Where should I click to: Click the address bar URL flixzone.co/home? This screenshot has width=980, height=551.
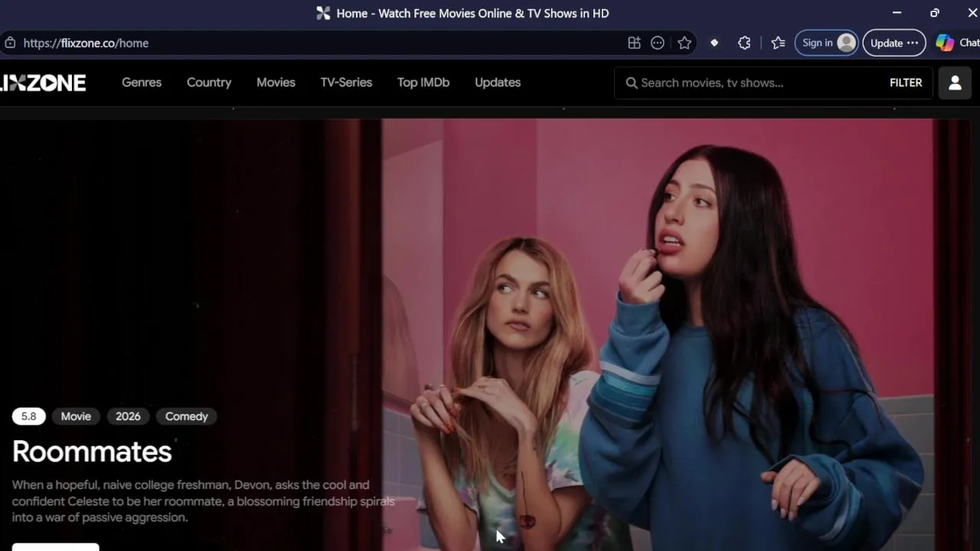pos(86,43)
